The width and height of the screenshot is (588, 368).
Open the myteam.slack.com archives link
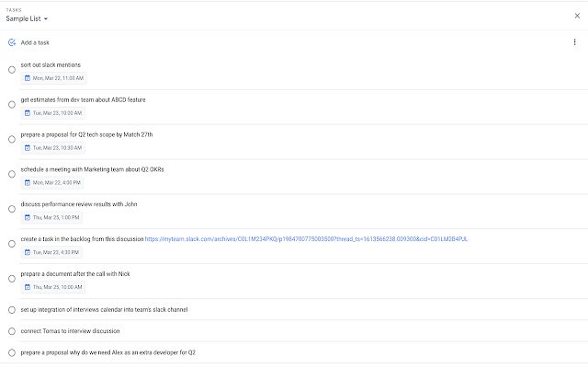pos(306,239)
